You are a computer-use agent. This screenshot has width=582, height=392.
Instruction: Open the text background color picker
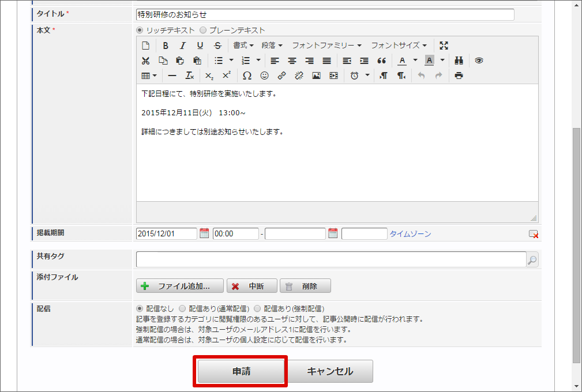pyautogui.click(x=429, y=61)
